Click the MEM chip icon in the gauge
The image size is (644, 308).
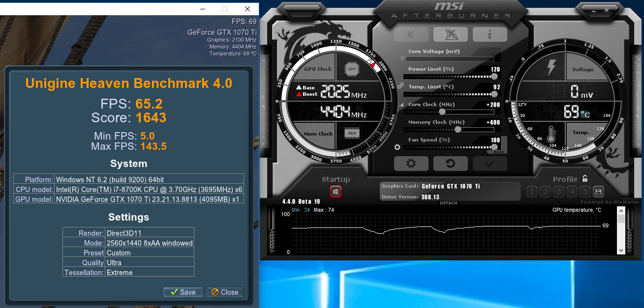pos(352,133)
